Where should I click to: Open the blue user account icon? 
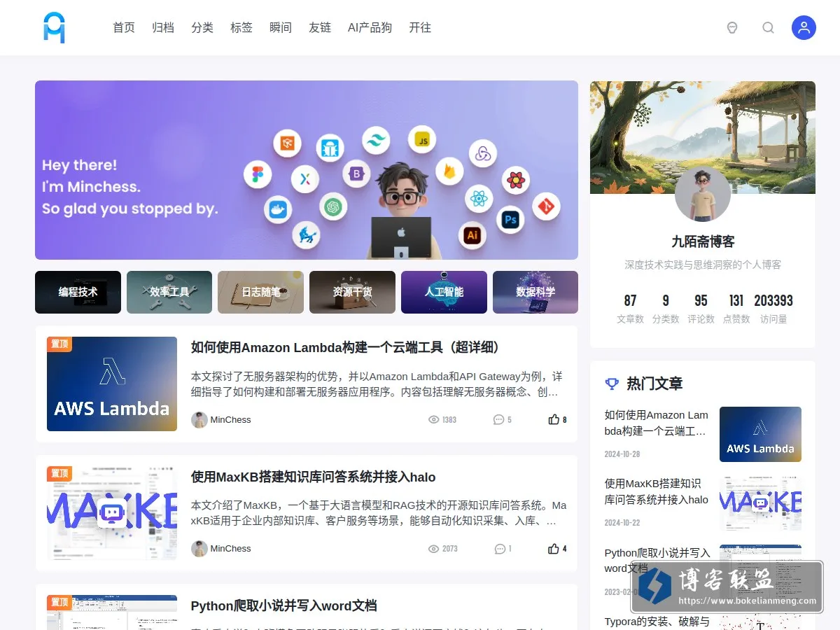tap(804, 28)
